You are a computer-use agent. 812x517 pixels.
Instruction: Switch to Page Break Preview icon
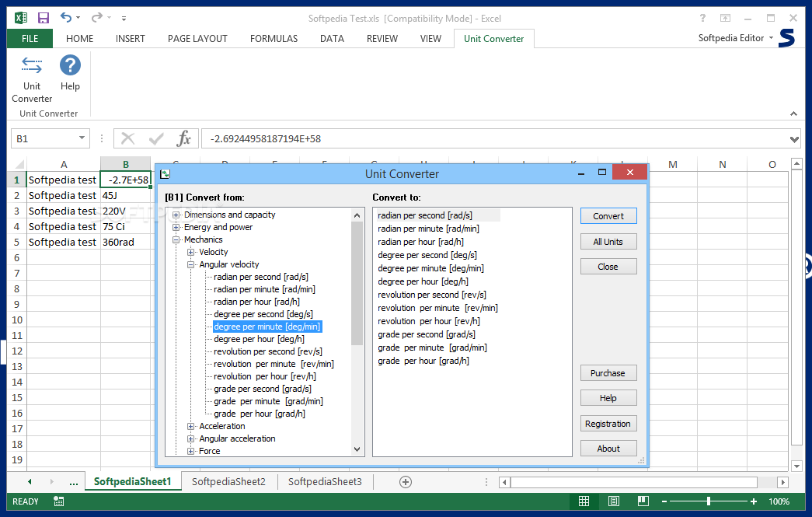tap(643, 501)
